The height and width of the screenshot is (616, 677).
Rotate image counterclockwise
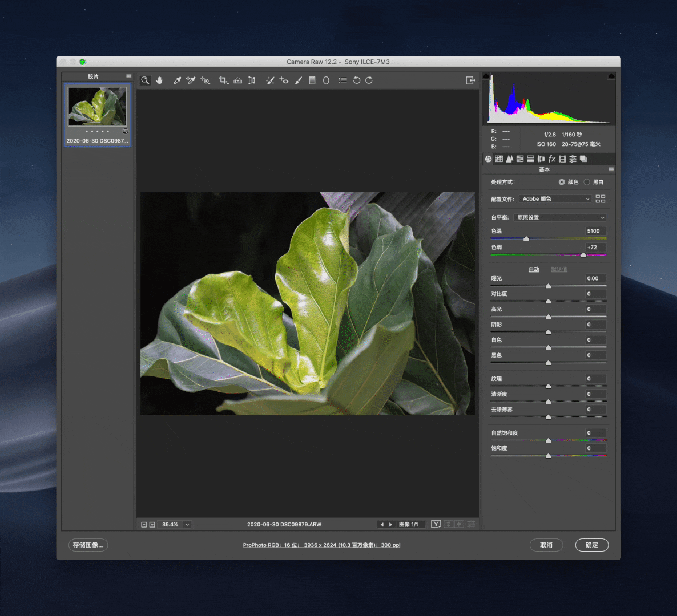[357, 80]
